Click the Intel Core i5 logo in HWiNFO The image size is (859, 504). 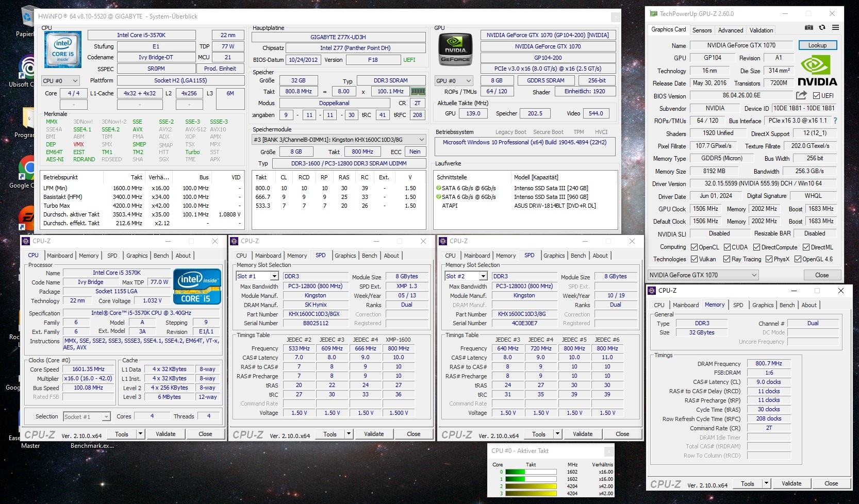63,50
